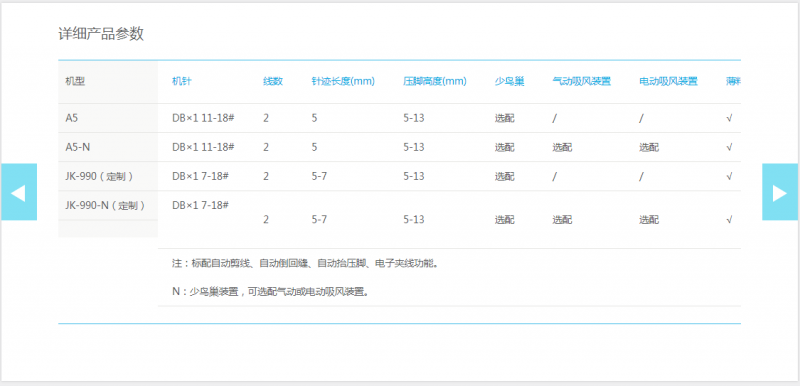Click the checkmark in A5 row
Screen dimensions: 800x386
coord(730,118)
